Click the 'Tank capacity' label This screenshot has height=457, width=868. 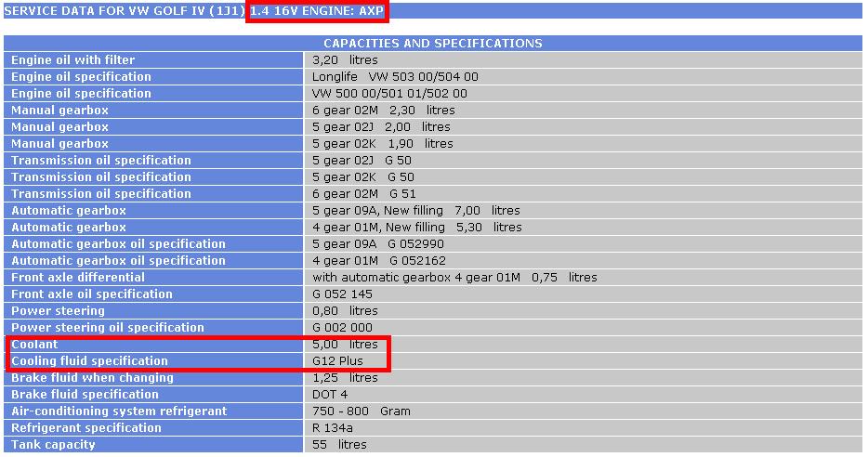(x=53, y=445)
